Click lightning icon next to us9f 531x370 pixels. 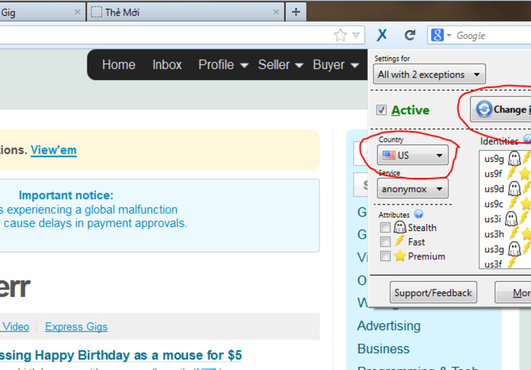coord(511,173)
